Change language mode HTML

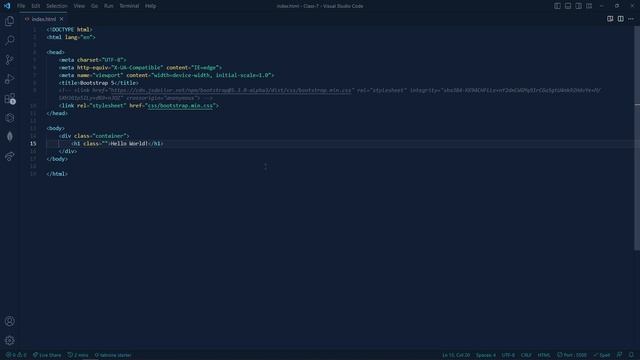tap(544, 355)
